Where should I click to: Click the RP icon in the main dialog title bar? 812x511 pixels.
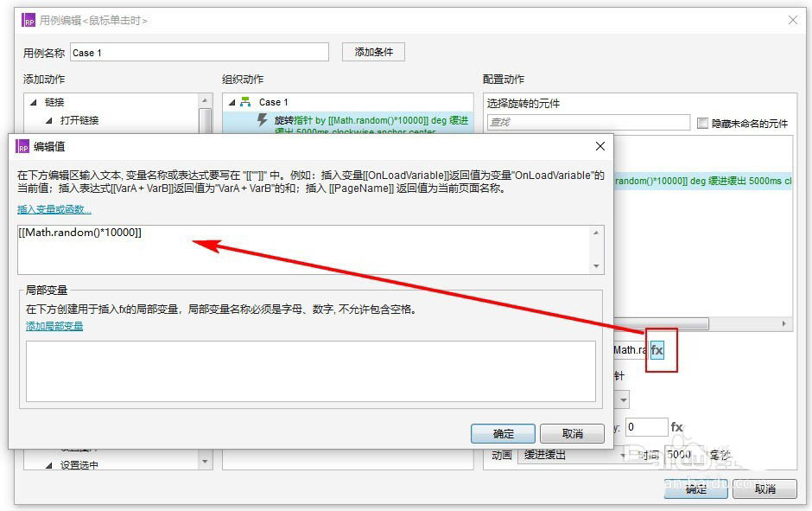point(30,19)
